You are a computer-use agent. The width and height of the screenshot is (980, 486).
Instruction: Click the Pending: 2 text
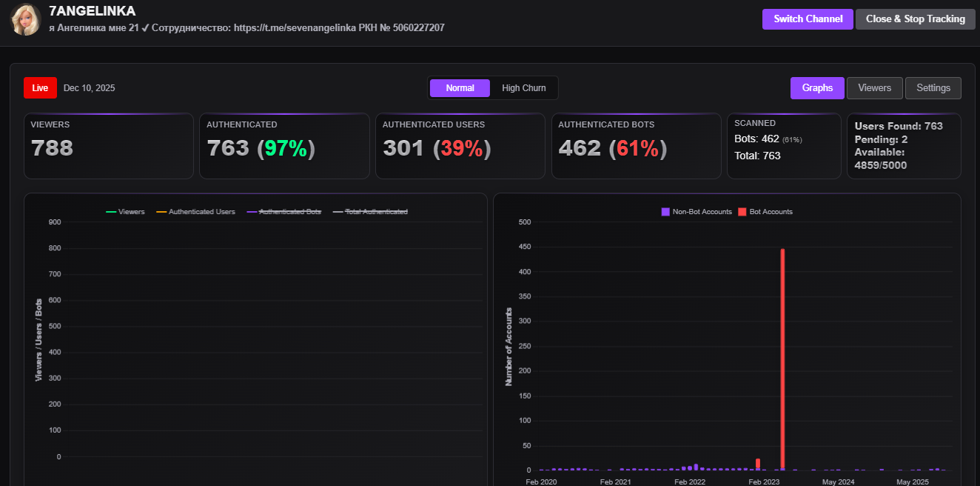(x=881, y=139)
